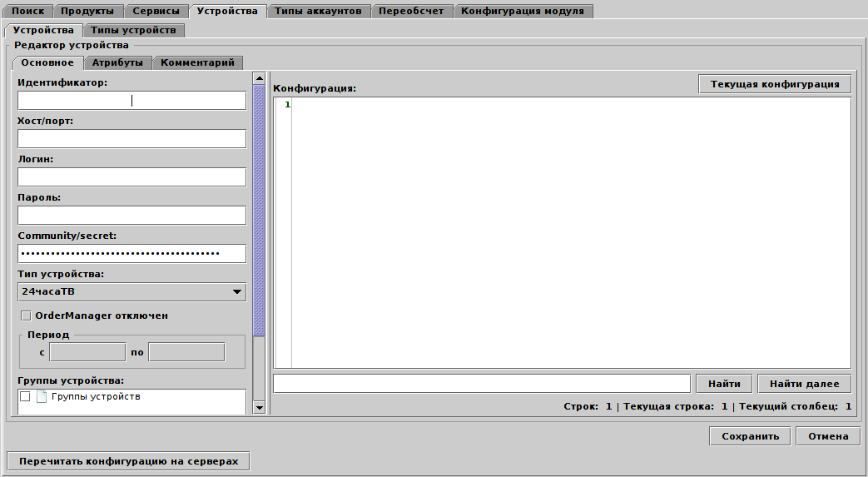Switch to the Типы устройств subtab

133,30
